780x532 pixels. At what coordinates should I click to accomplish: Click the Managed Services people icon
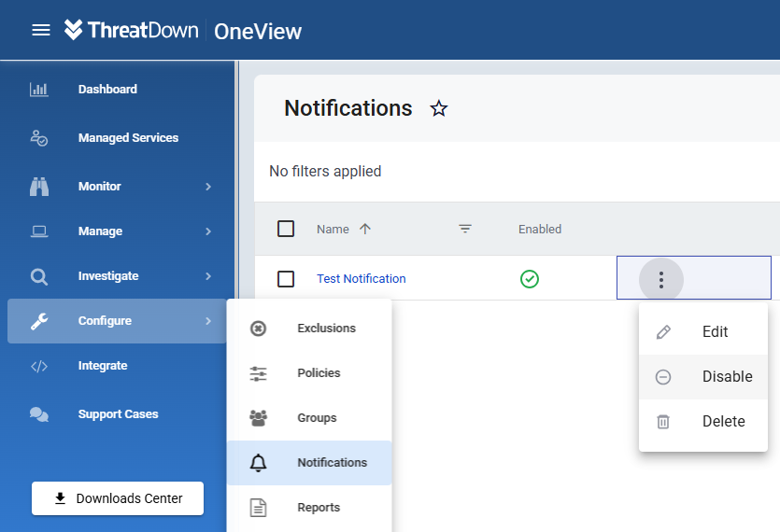[x=39, y=138]
